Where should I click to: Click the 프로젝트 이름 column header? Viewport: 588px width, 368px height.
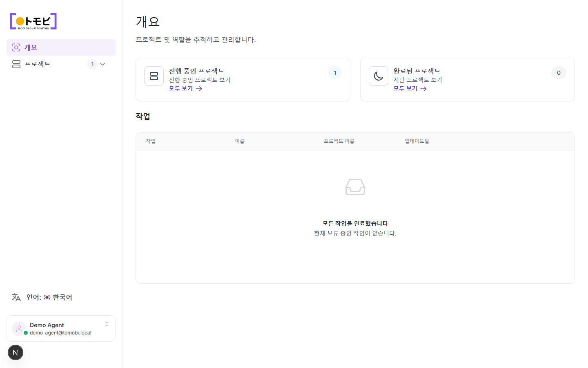[339, 141]
